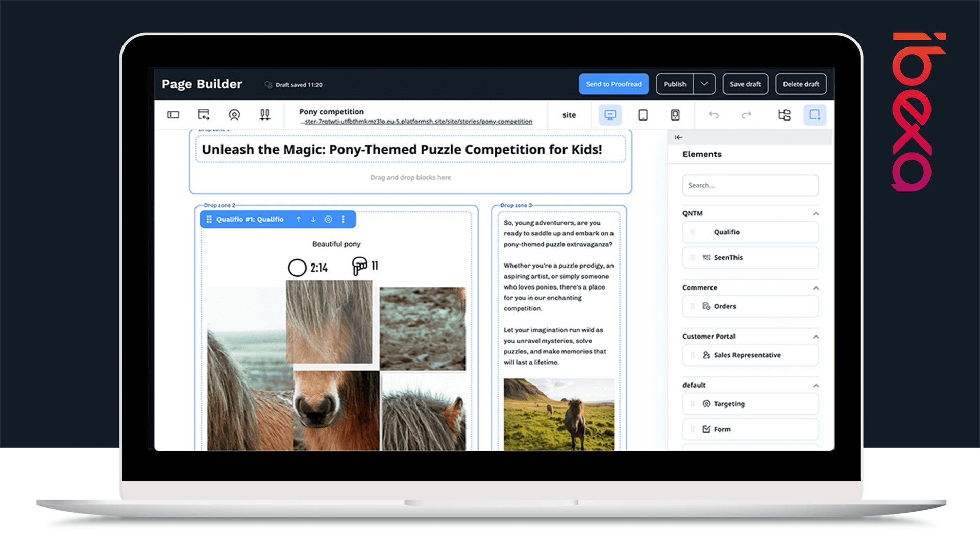Click the Publish button
Image resolution: width=980 pixels, height=552 pixels.
coord(675,84)
